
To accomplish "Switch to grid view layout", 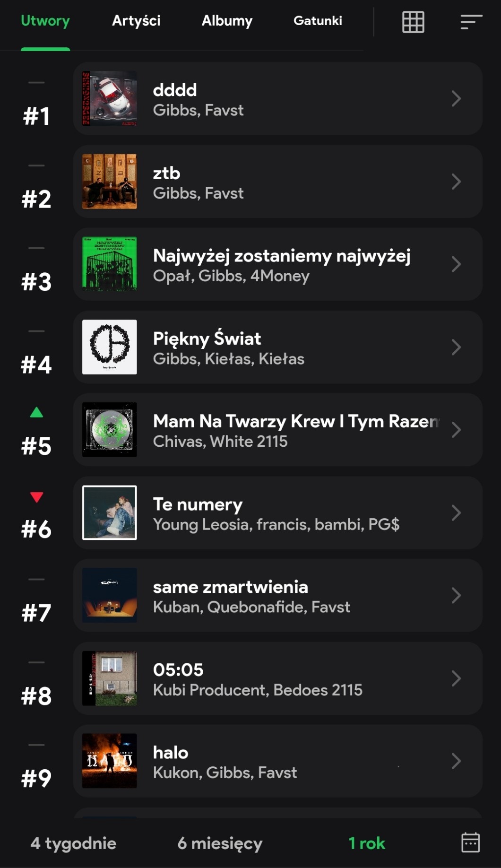I will (x=413, y=22).
